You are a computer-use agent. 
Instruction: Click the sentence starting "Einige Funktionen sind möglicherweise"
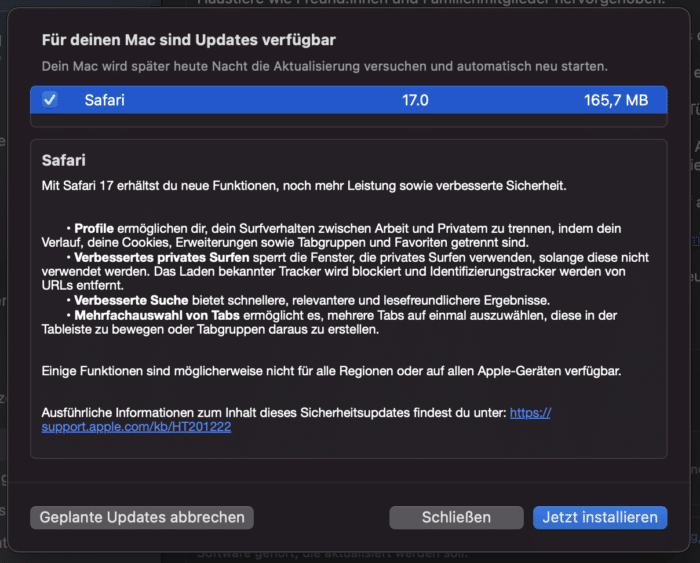point(331,371)
